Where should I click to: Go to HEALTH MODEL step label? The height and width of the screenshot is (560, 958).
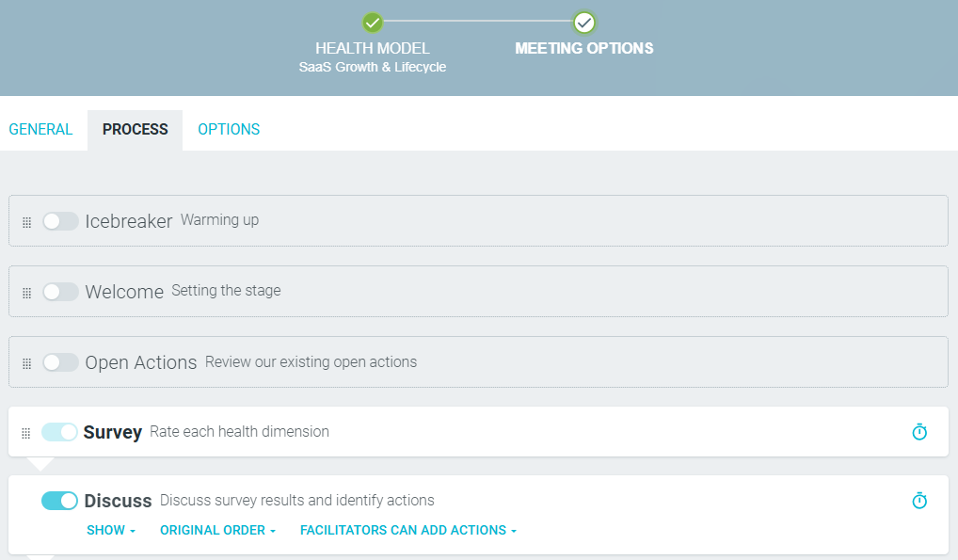coord(372,48)
